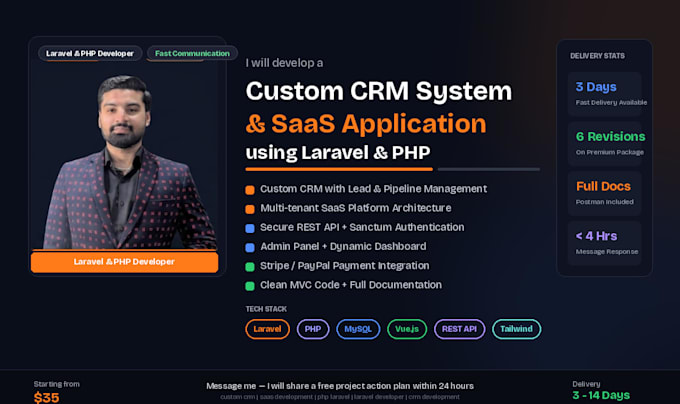680x404 pixels.
Task: Open the < 4 Hrs response stat card
Action: 604,243
